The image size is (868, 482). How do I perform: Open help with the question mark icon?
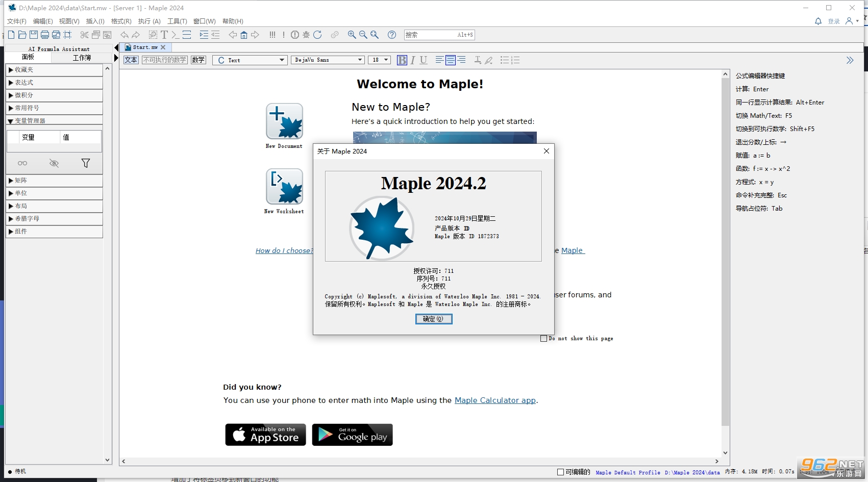[392, 35]
